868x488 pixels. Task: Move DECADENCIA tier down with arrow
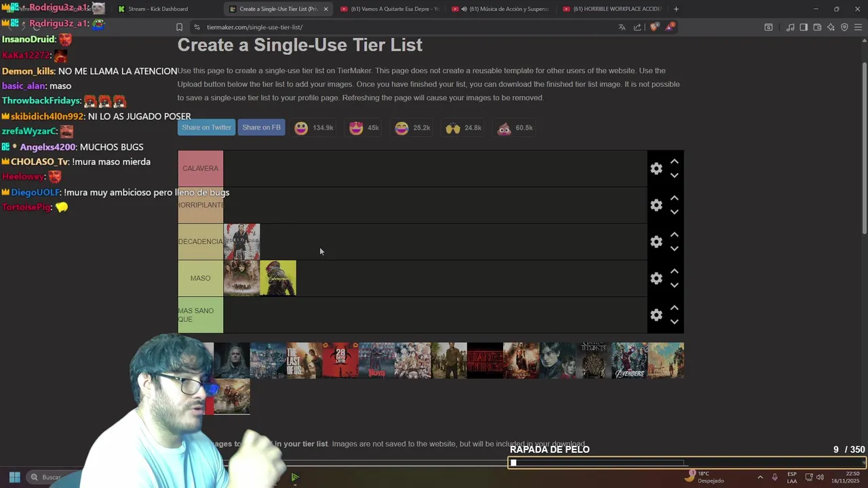click(674, 249)
